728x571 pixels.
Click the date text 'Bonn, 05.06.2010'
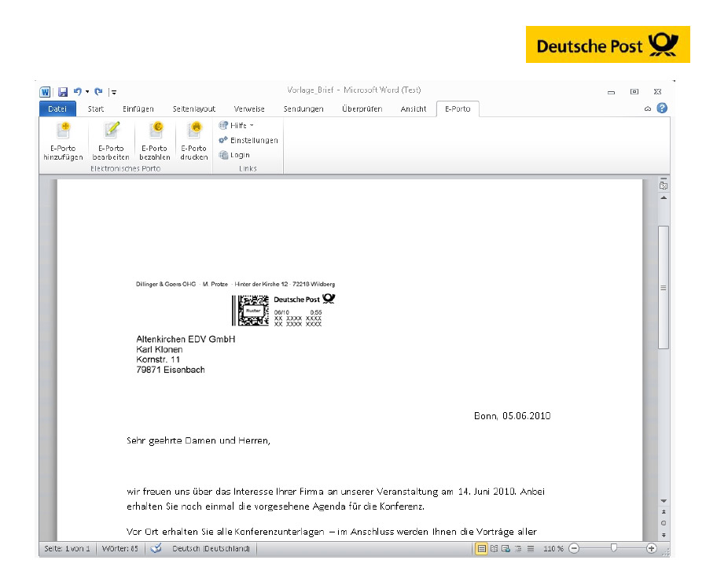click(512, 416)
